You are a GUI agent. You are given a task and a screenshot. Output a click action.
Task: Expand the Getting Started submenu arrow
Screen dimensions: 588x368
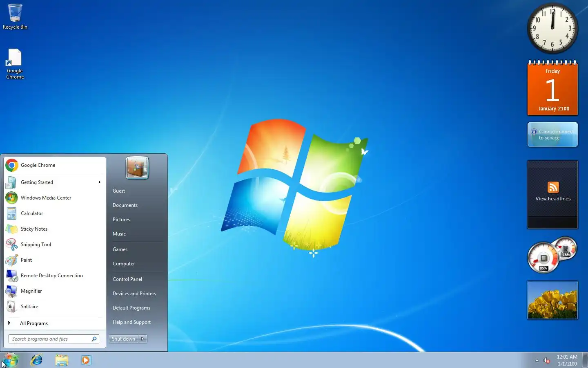(x=99, y=182)
